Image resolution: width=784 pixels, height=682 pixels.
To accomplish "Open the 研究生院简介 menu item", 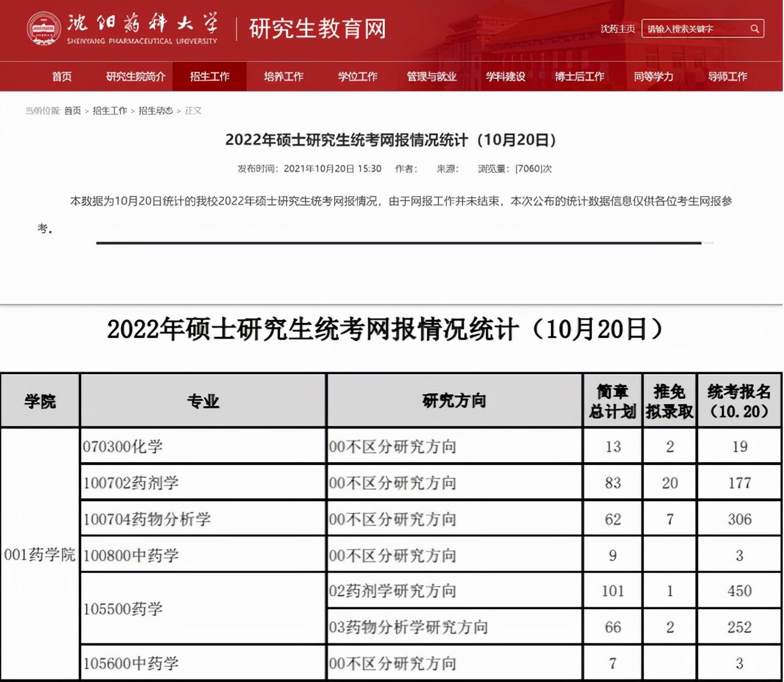I will pos(135,77).
